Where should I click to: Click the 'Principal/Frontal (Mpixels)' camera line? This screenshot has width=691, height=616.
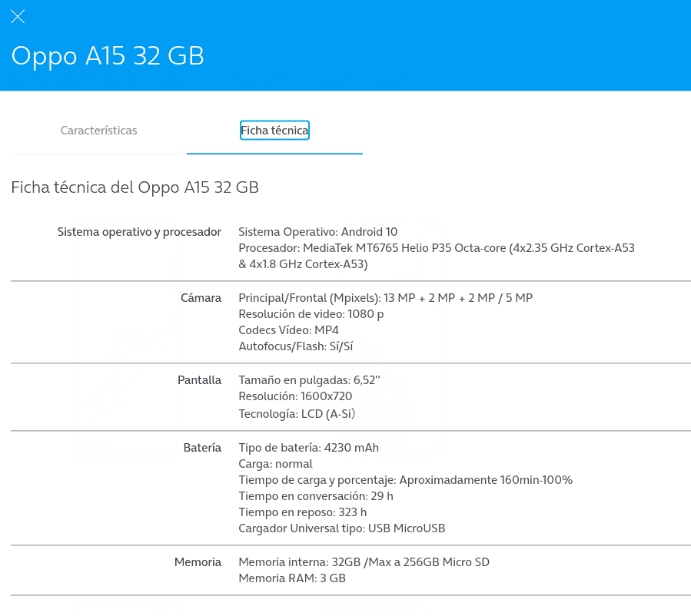[386, 298]
